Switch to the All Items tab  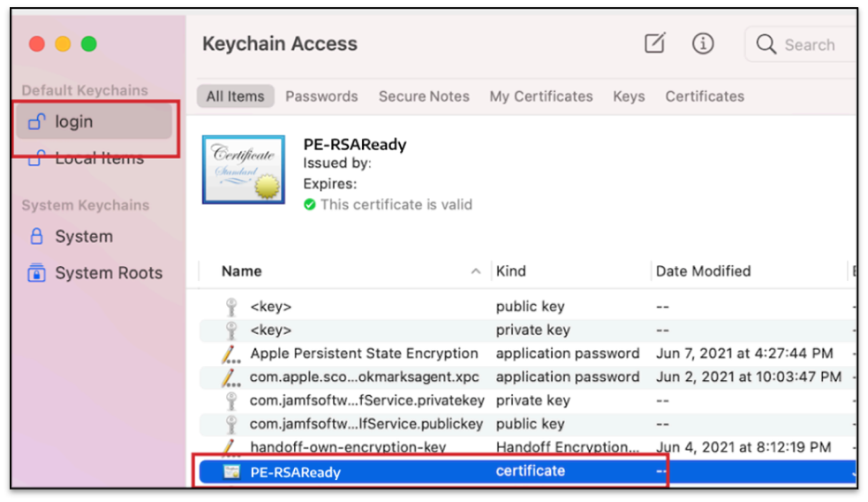click(235, 96)
